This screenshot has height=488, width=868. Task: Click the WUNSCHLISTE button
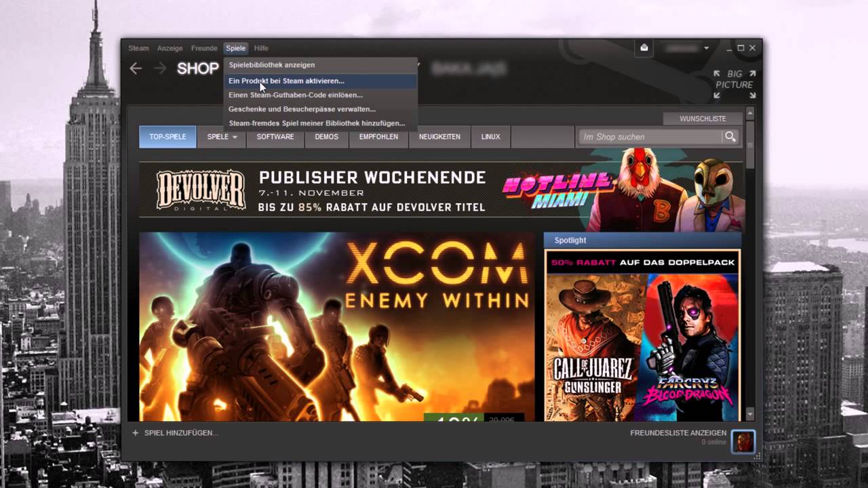tap(703, 119)
